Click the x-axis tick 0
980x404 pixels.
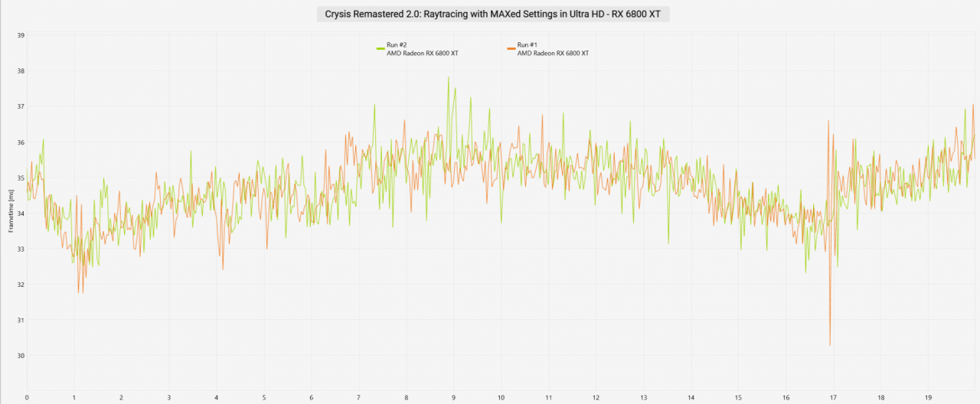click(27, 398)
